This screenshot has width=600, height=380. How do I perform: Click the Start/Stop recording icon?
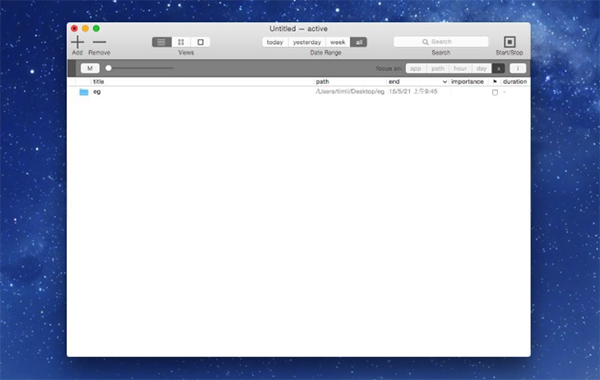coord(509,42)
